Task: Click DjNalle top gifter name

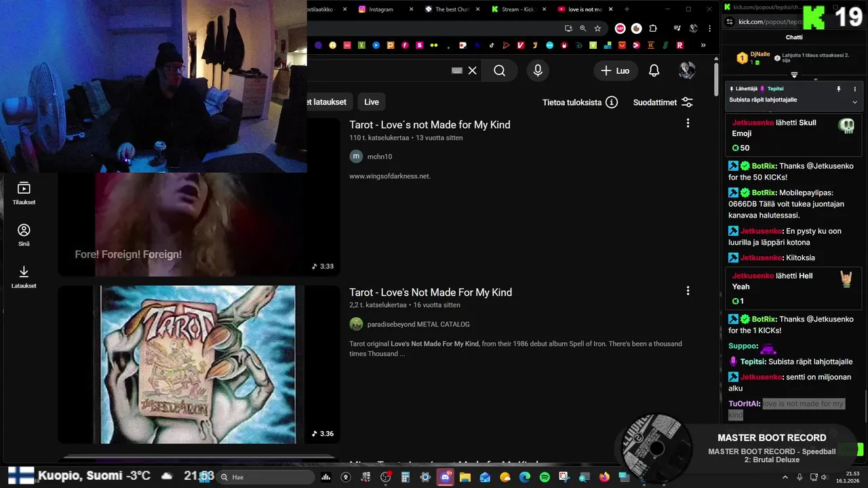Action: pyautogui.click(x=760, y=54)
